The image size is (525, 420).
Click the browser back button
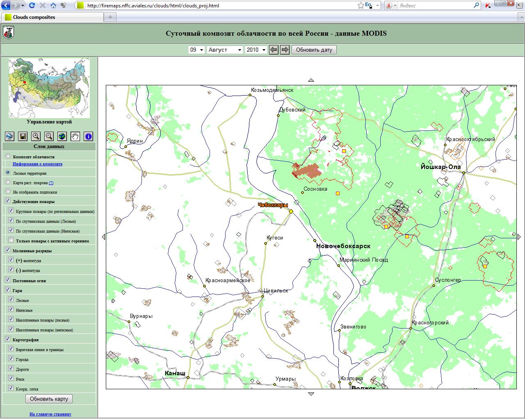coord(6,5)
